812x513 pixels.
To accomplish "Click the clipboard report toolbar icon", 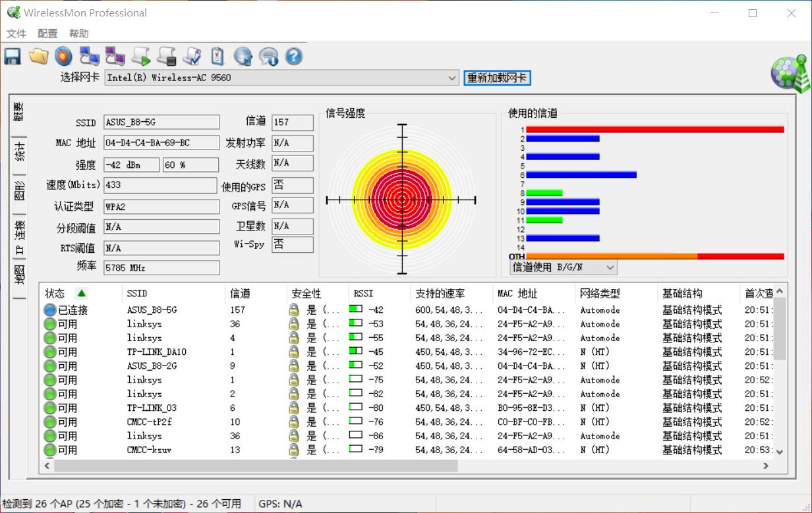I will coord(217,56).
